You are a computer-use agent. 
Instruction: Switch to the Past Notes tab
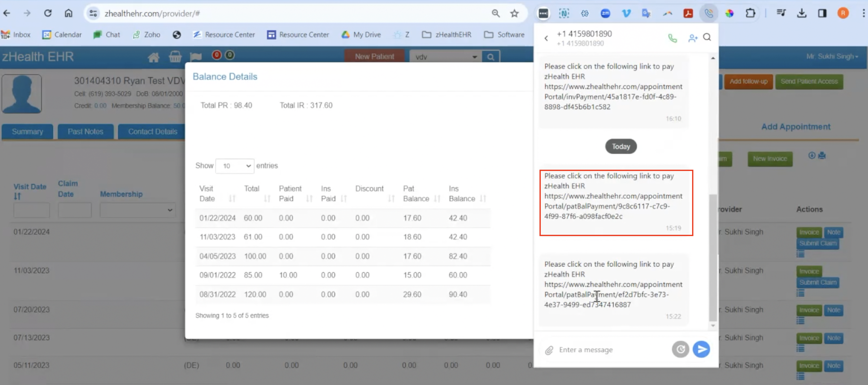point(85,131)
